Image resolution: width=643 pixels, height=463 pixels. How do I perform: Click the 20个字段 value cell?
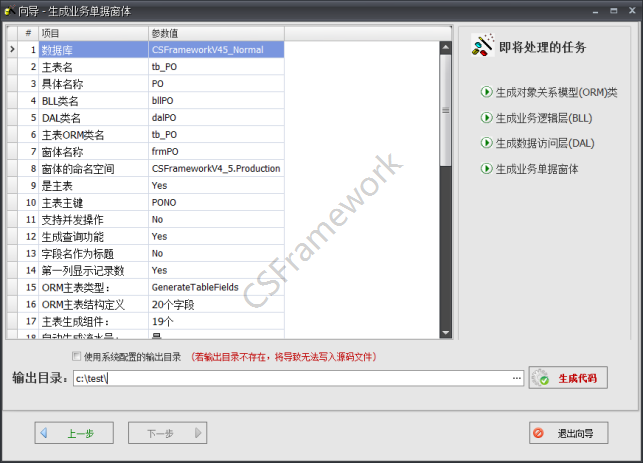click(x=216, y=304)
